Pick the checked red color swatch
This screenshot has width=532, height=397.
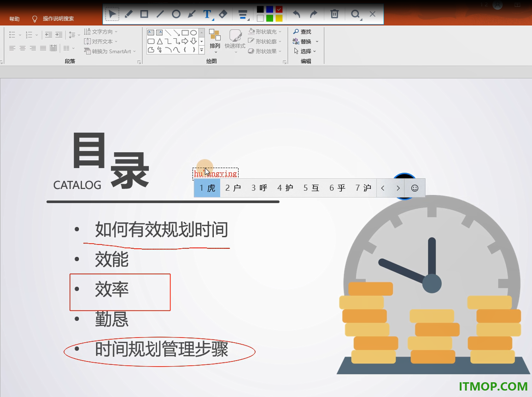pyautogui.click(x=279, y=10)
